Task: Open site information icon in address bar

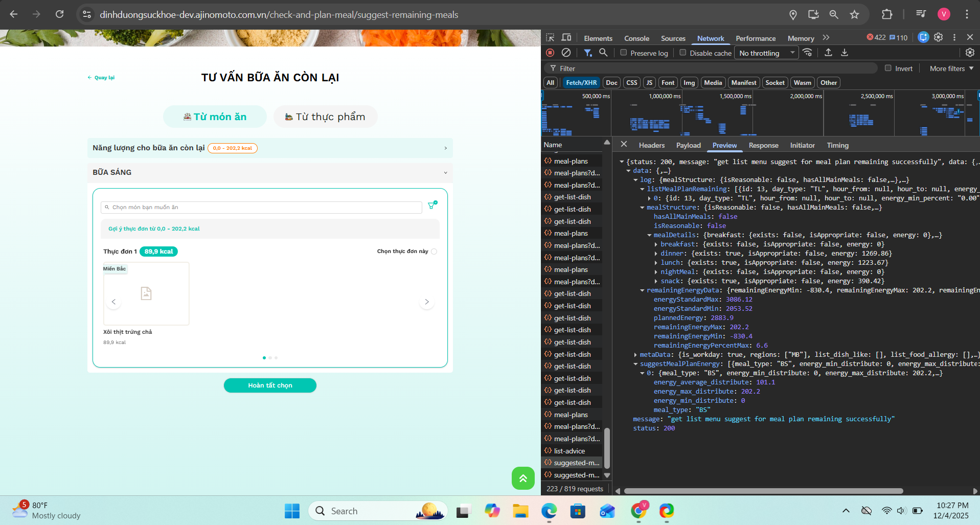Action: 87,14
